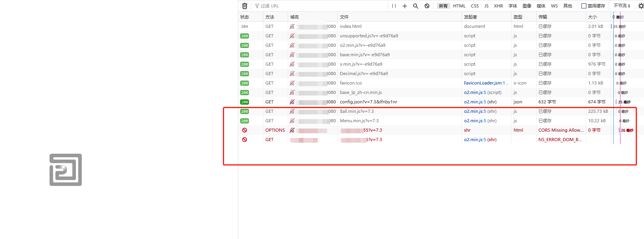This screenshot has height=239, width=644.
Task: Filter requests by 其他
Action: (568, 6)
